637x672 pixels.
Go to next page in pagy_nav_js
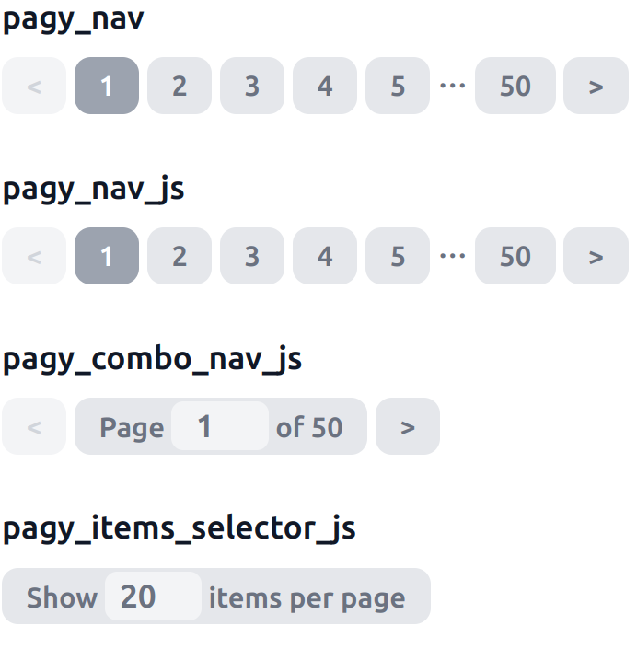596,256
